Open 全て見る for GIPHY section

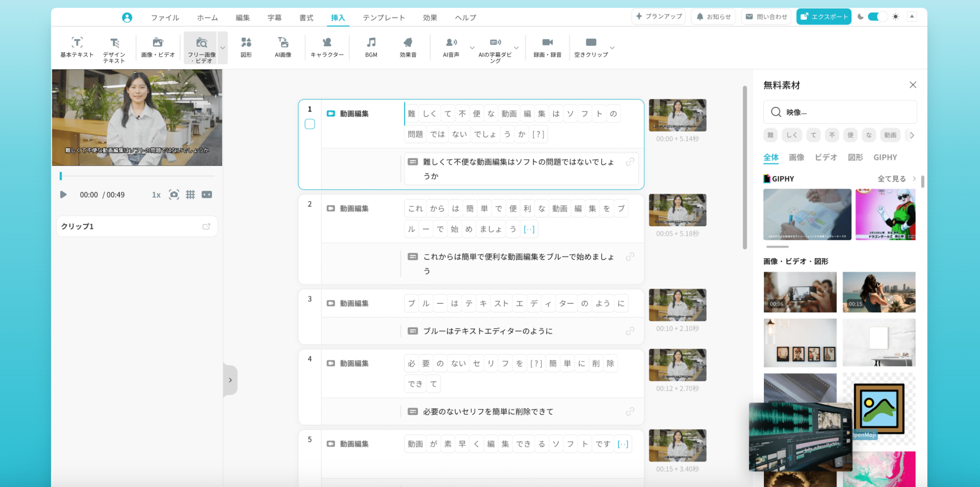[x=896, y=178]
